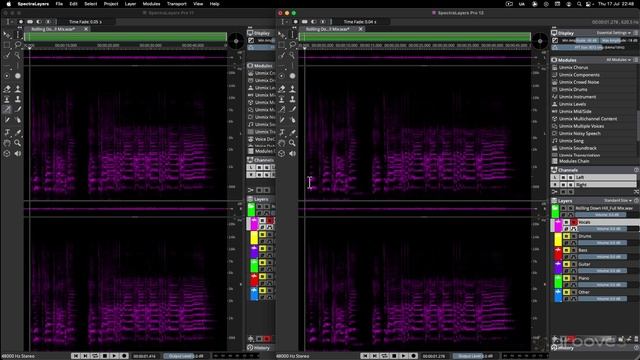This screenshot has width=640, height=360.
Task: Select the Unmix Drums module
Action: pyautogui.click(x=573, y=89)
